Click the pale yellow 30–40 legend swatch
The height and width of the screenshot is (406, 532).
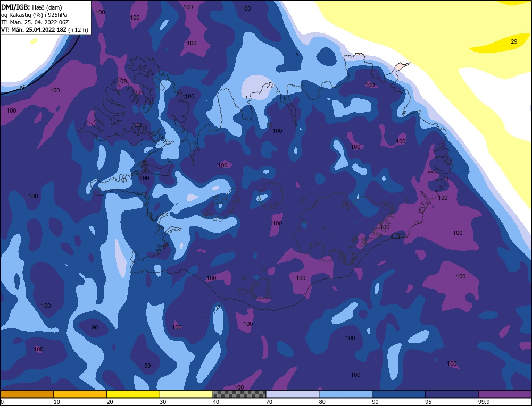(186, 394)
